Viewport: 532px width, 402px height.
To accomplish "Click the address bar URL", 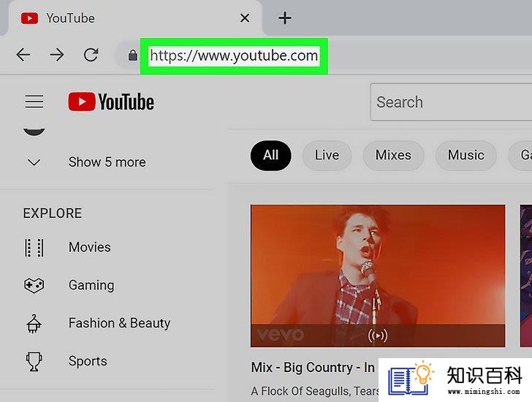I will pyautogui.click(x=234, y=56).
